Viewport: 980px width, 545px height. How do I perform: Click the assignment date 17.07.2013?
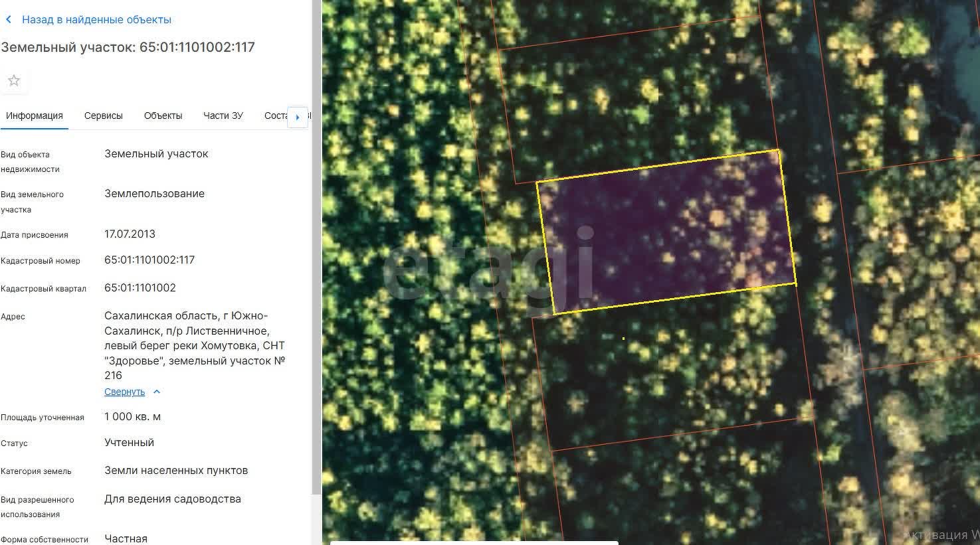(130, 234)
